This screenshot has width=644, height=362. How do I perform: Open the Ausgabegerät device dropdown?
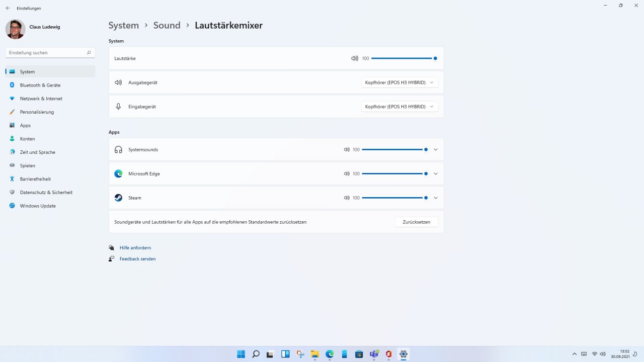click(x=399, y=82)
